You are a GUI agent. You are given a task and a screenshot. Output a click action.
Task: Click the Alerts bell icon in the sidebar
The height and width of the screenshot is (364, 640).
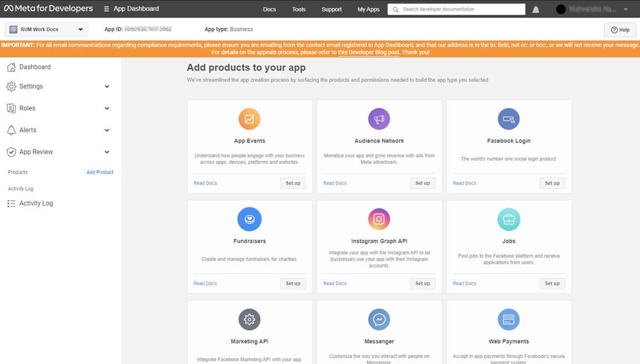[12, 130]
